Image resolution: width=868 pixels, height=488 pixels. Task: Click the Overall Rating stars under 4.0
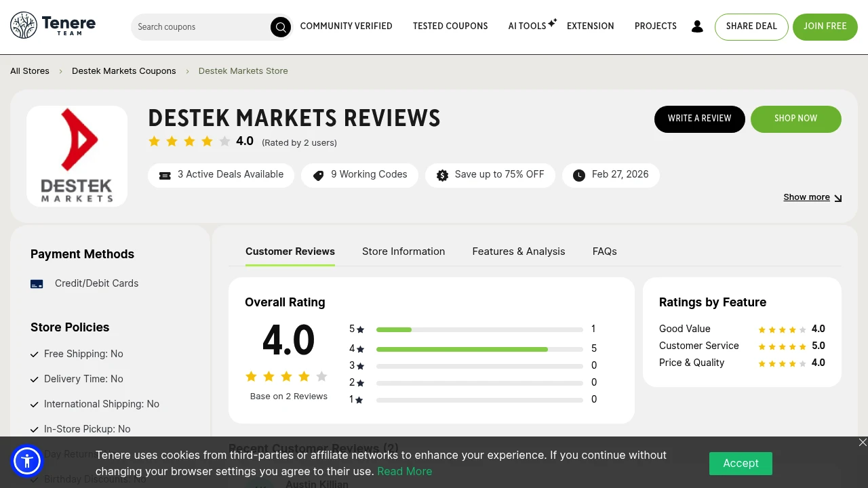tap(286, 376)
